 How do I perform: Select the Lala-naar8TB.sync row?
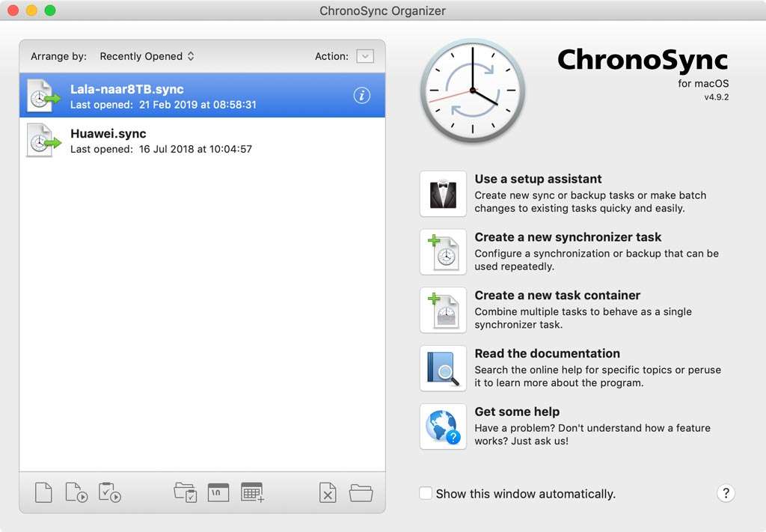click(x=202, y=95)
